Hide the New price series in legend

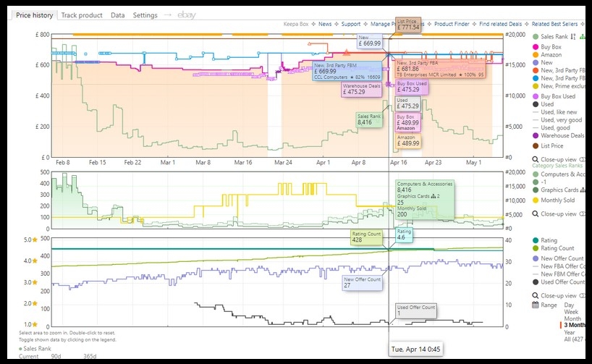click(x=543, y=63)
